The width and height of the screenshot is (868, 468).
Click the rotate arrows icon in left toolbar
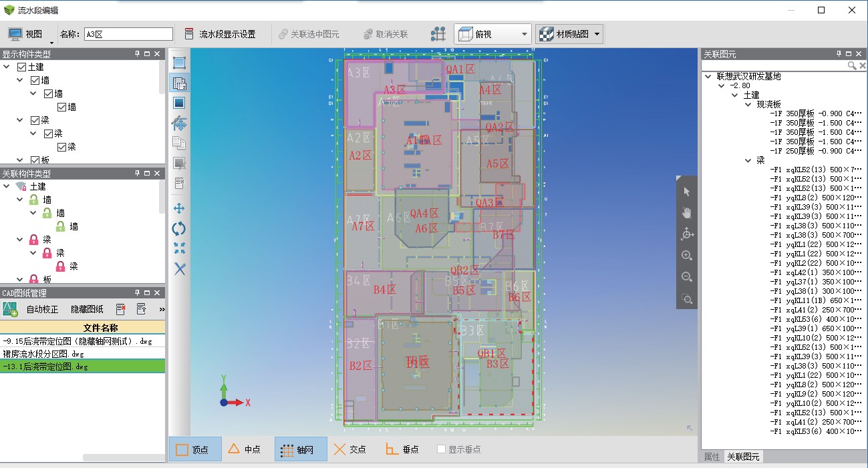179,229
